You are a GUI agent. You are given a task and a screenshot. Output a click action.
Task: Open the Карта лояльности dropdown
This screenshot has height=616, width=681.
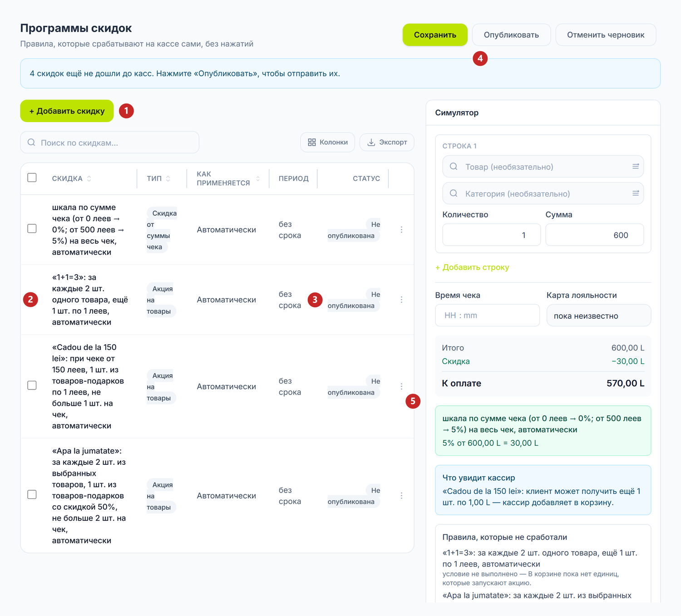click(x=598, y=315)
